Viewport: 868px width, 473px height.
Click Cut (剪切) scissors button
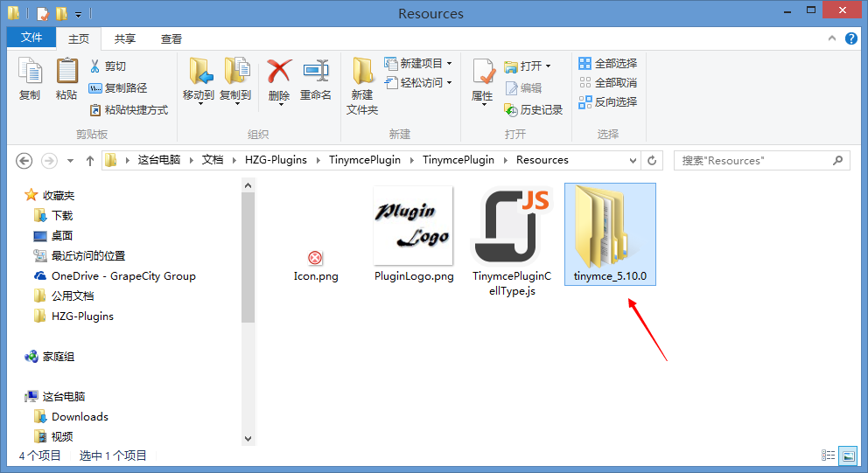(108, 66)
